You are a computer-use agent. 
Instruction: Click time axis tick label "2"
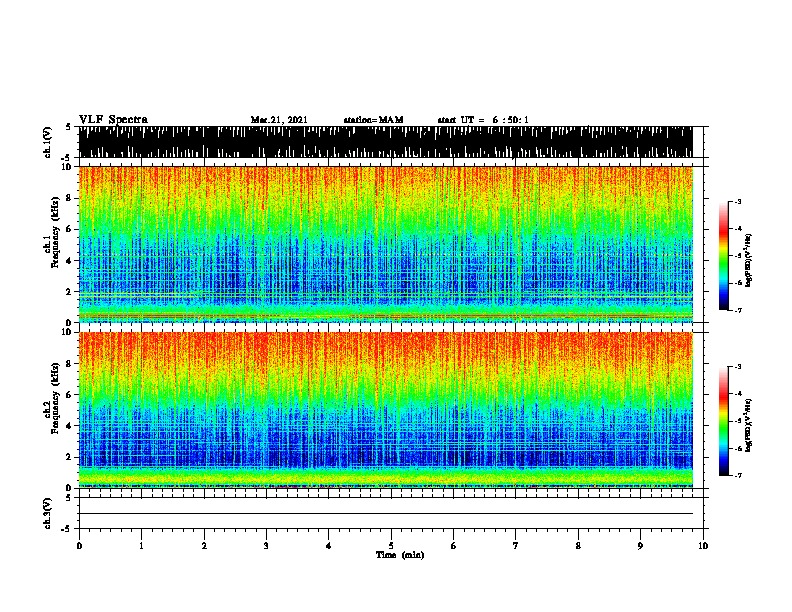coord(204,546)
